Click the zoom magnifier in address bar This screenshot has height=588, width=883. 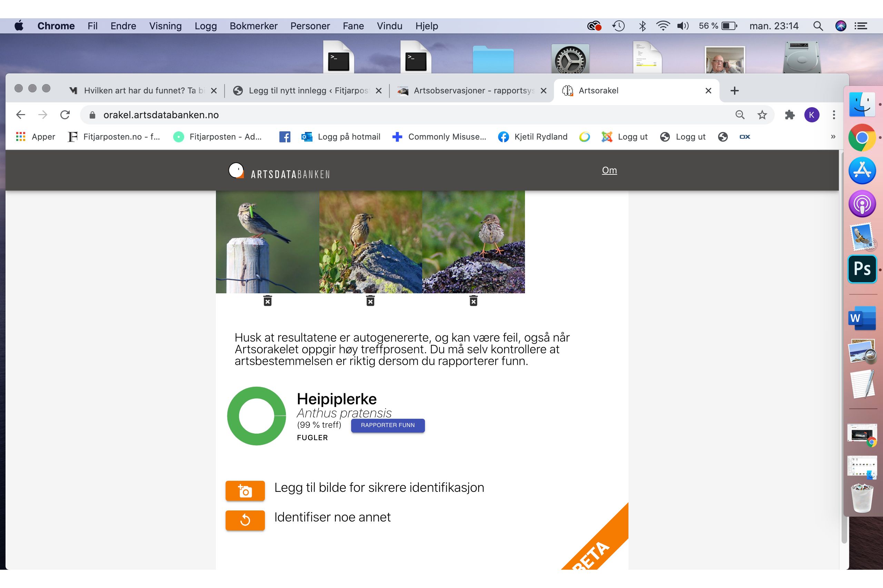pos(740,115)
